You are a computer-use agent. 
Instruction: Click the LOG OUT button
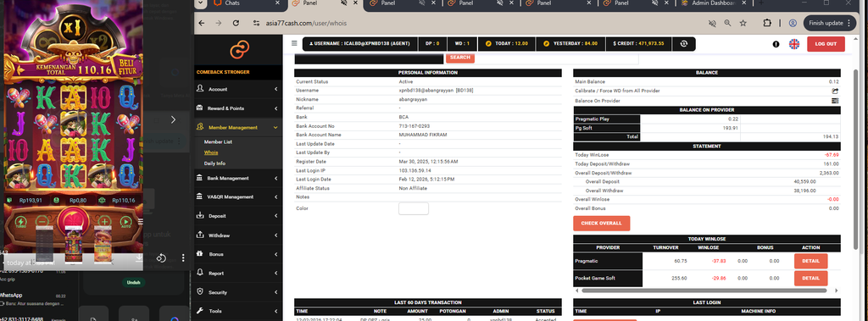pos(826,44)
